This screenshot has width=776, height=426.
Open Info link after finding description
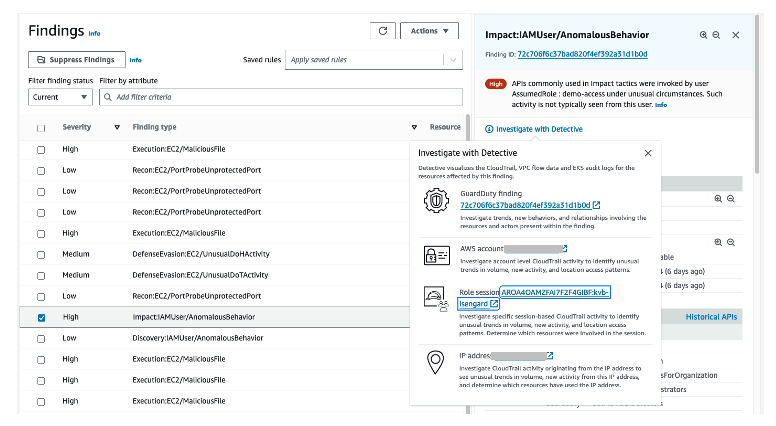(661, 105)
